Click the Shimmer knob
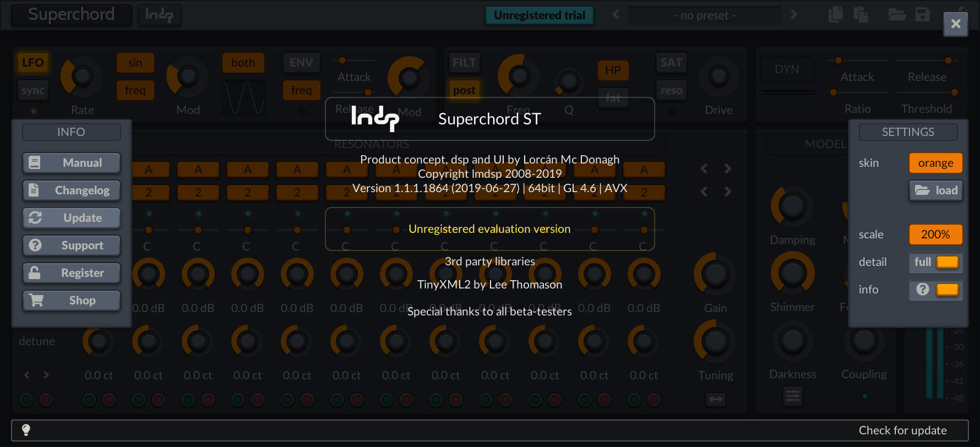 792,273
